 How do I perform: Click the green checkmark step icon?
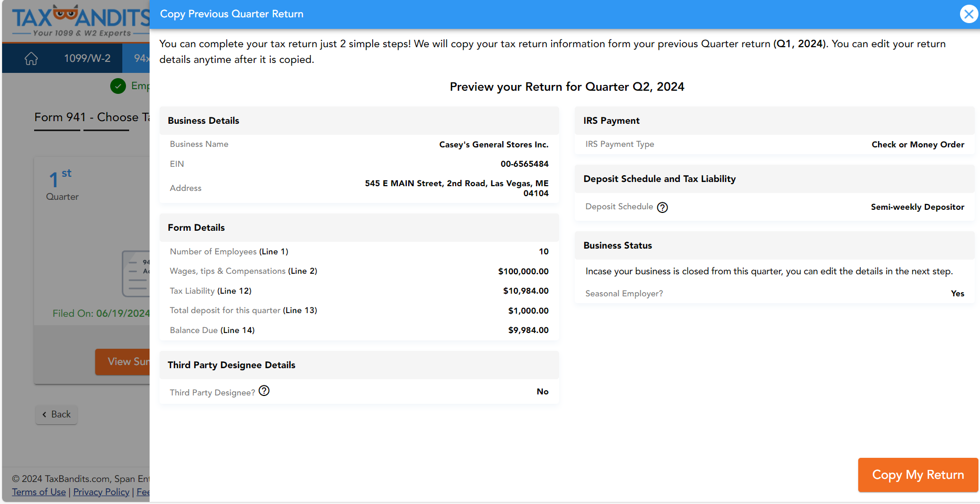click(x=118, y=86)
